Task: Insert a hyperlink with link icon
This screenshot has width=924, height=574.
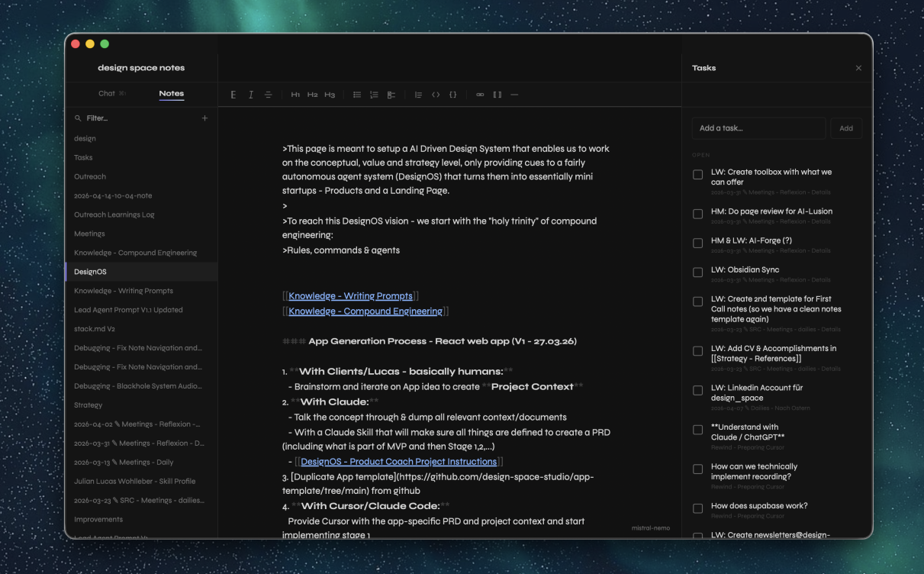Action: (x=480, y=95)
